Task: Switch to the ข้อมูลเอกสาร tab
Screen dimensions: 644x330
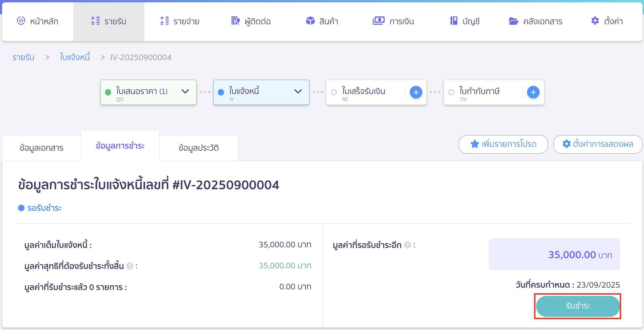Action: point(41,148)
